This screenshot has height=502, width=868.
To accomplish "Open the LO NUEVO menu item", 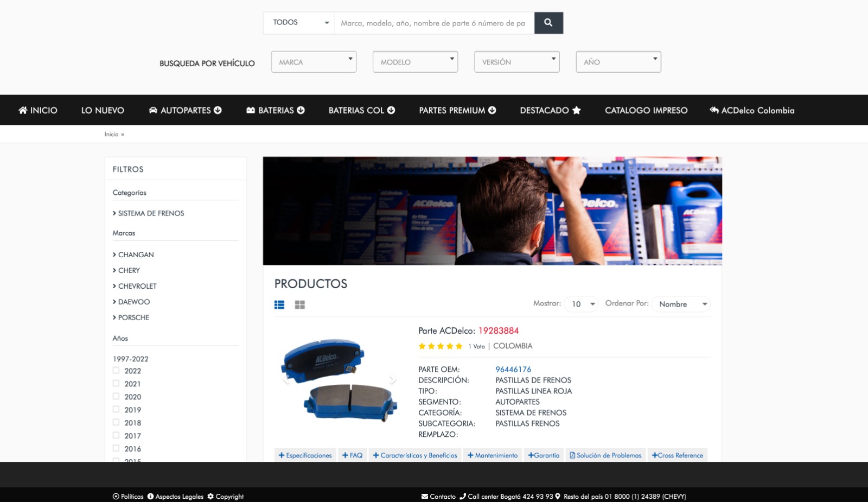I will (103, 110).
